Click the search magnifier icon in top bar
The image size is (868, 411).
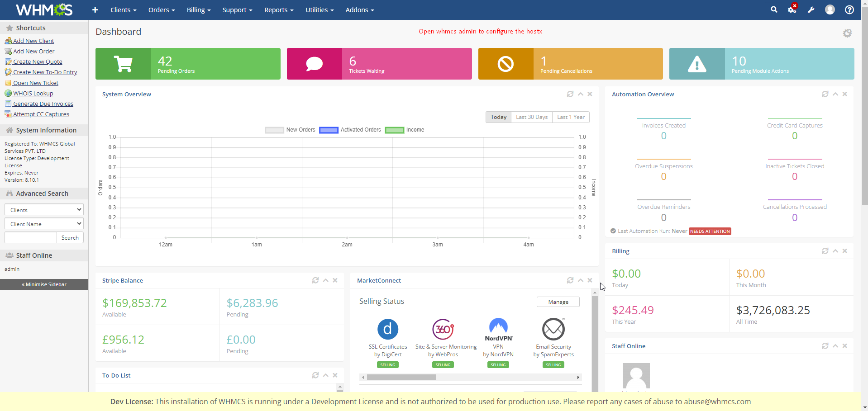click(774, 9)
